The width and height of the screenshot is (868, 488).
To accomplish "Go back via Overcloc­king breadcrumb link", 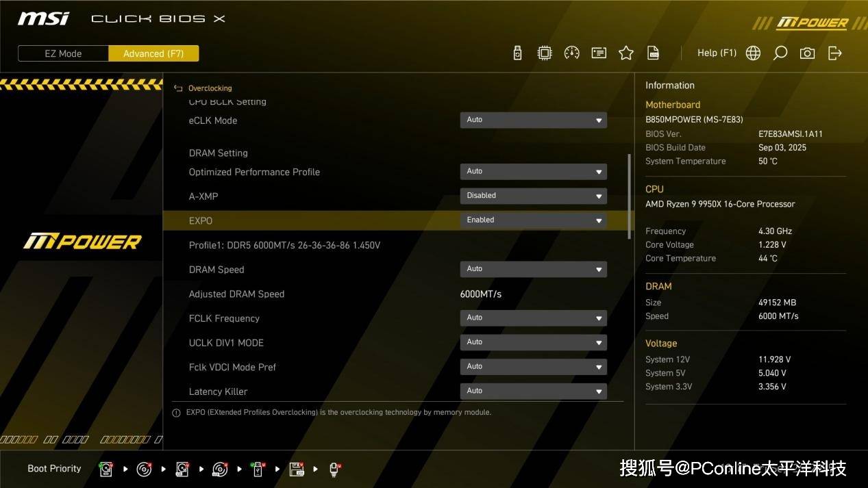I will tap(210, 88).
